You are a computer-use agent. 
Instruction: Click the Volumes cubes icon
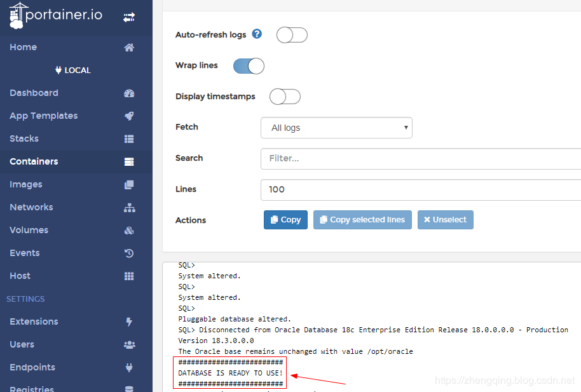pyautogui.click(x=129, y=231)
